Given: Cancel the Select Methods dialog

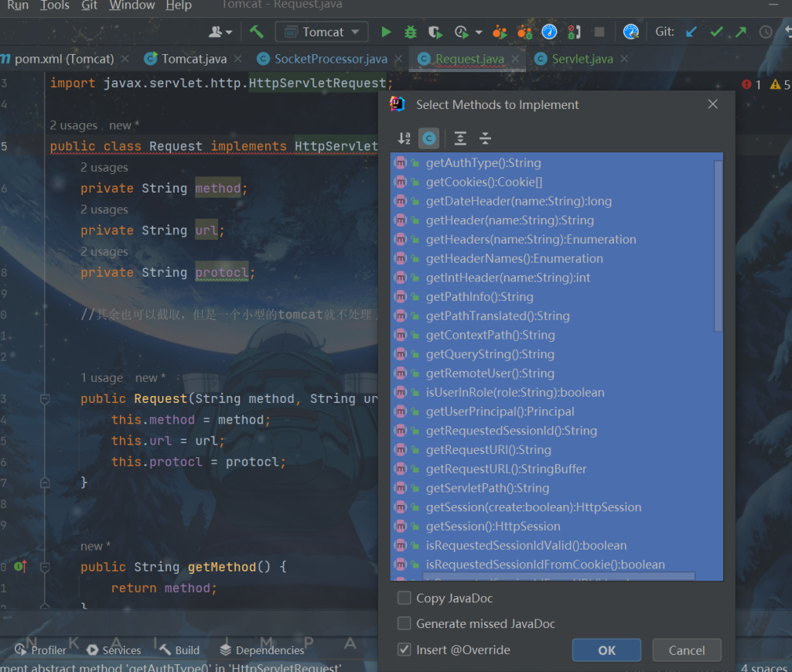Looking at the screenshot, I should coord(686,650).
